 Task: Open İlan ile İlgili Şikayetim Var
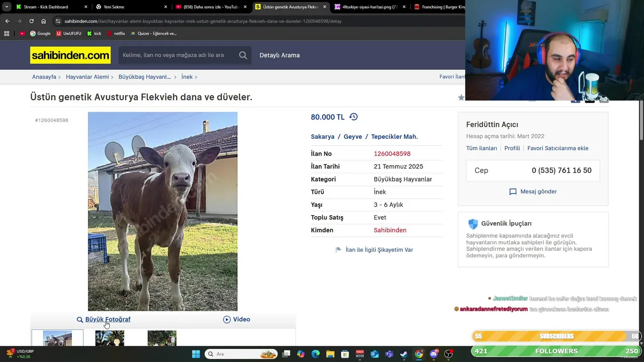[x=379, y=250]
